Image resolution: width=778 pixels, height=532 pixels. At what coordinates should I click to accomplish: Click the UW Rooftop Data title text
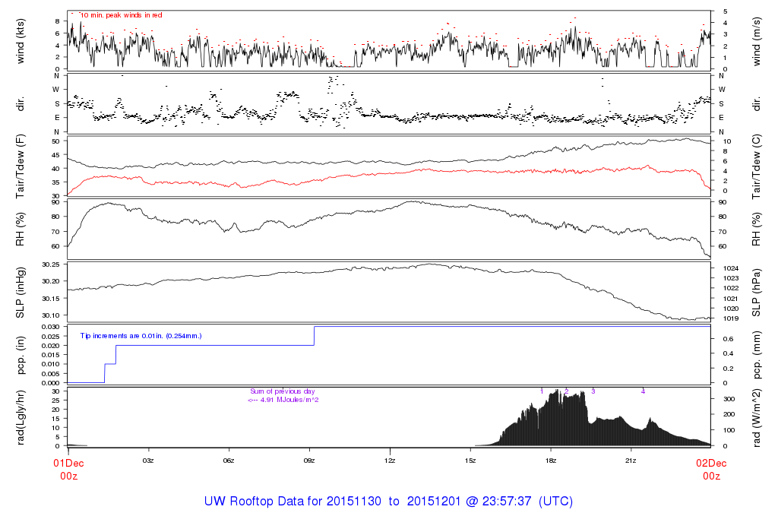click(388, 502)
